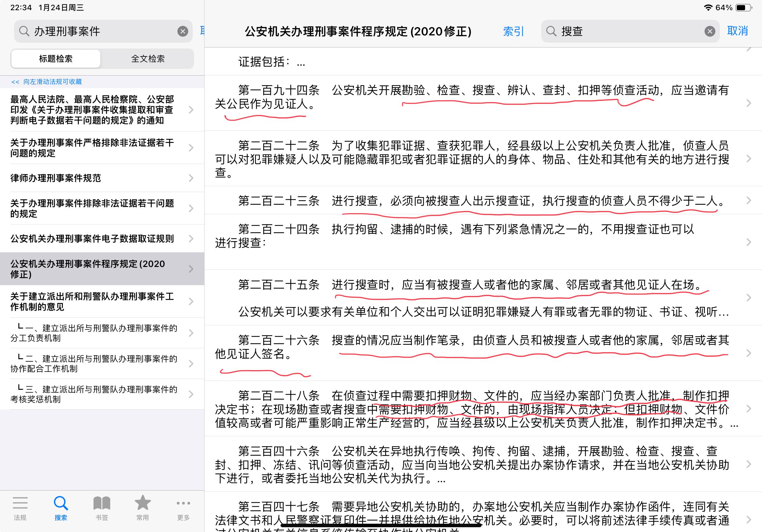Open article 第二百二十三条 on 搜查证
Image resolution: width=762 pixels, height=532 pixels.
(483, 200)
